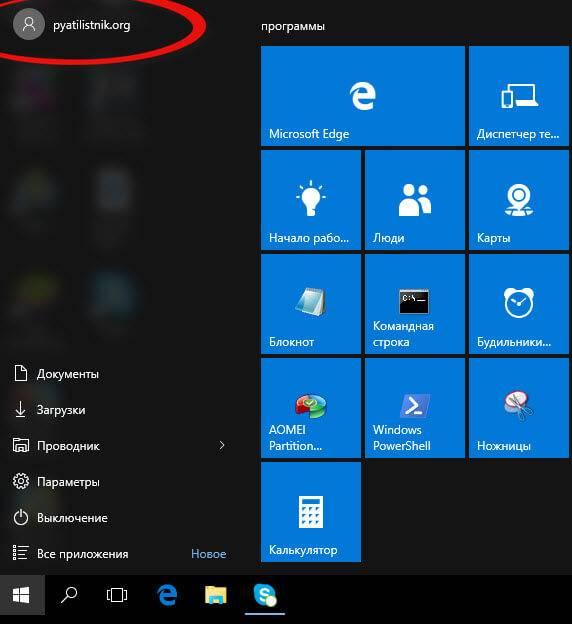The image size is (572, 624).
Task: Open the Карты tile
Action: [519, 200]
